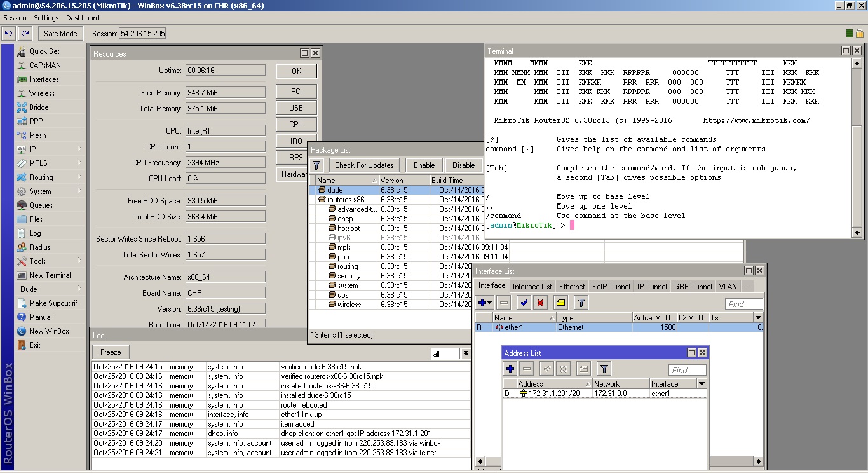Click the Redo arrow in the toolbar
Screen dimensions: 868x473
tap(25, 34)
